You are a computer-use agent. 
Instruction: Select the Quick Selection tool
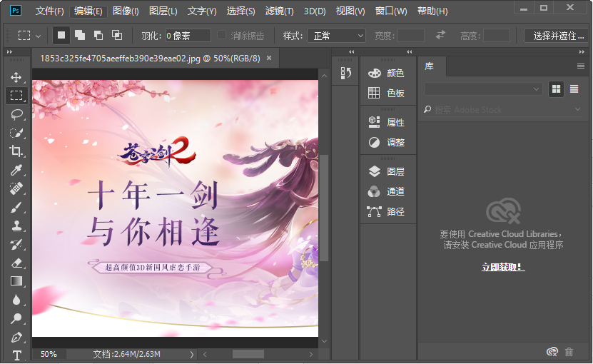tap(16, 133)
